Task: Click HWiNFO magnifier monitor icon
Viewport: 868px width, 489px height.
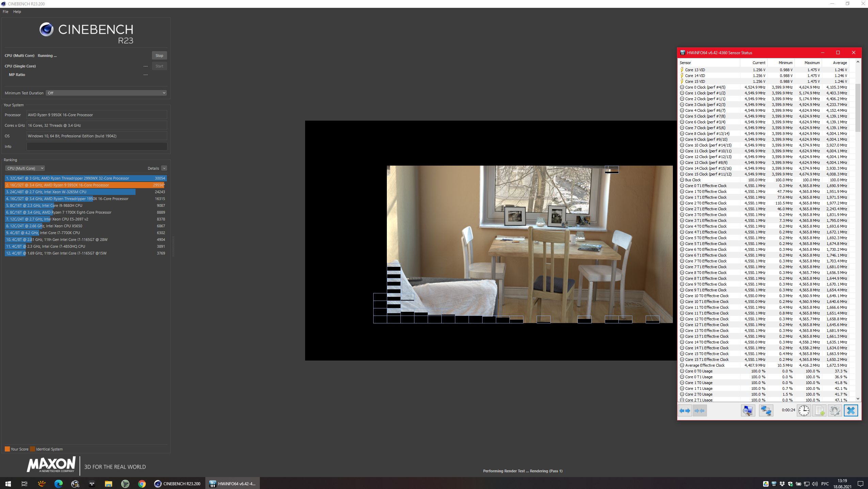Action: [x=748, y=411]
